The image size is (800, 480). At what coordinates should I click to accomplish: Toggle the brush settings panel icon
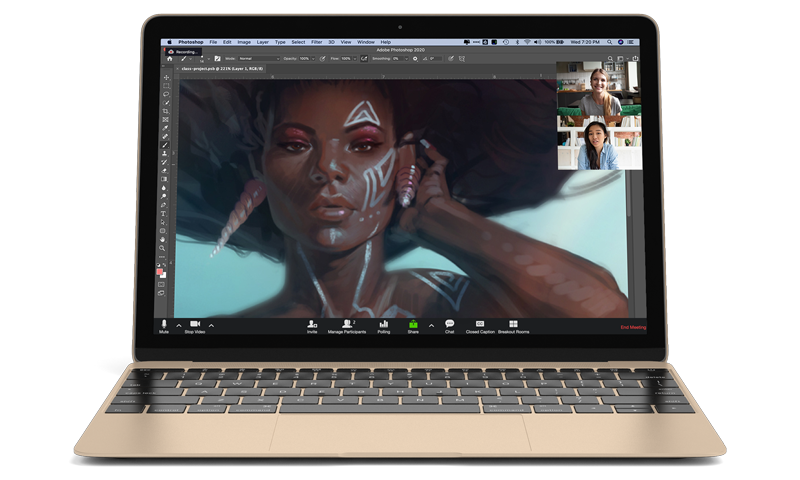click(x=217, y=59)
